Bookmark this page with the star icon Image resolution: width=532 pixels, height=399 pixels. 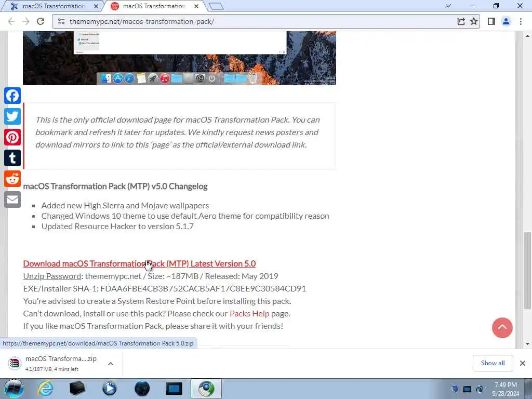474,21
